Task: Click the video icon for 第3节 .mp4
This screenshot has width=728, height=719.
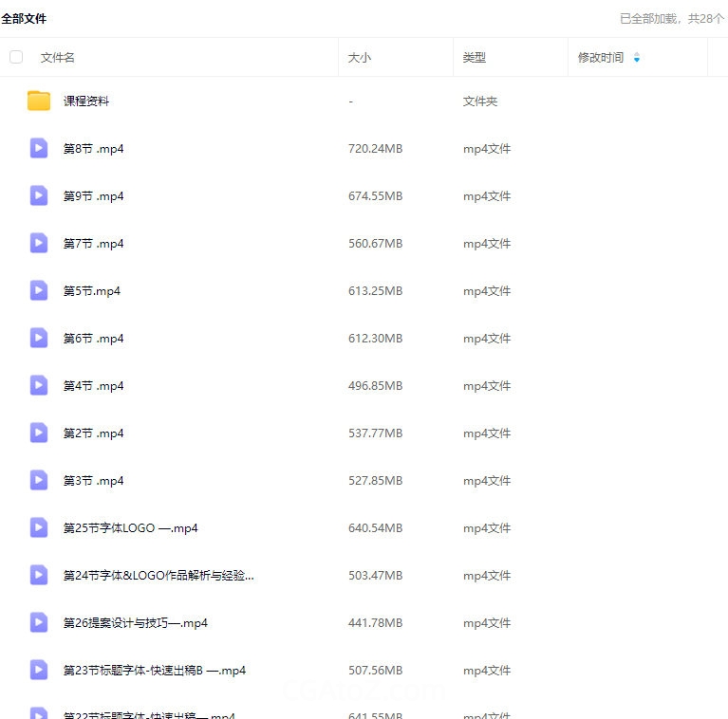Action: click(39, 480)
